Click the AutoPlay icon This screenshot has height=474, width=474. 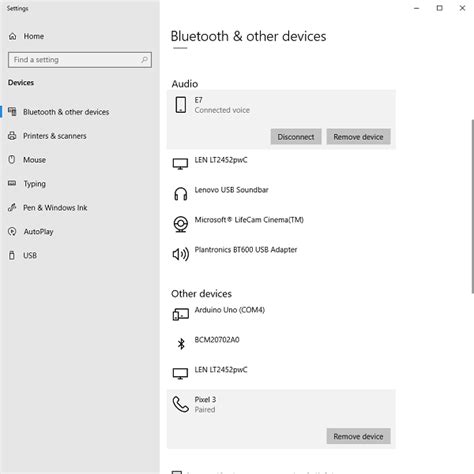click(12, 231)
